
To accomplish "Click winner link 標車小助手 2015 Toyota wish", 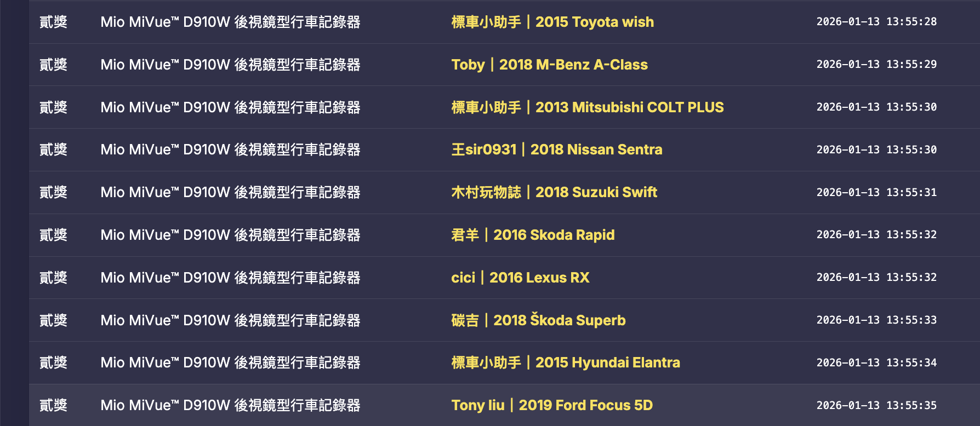I will pos(552,22).
